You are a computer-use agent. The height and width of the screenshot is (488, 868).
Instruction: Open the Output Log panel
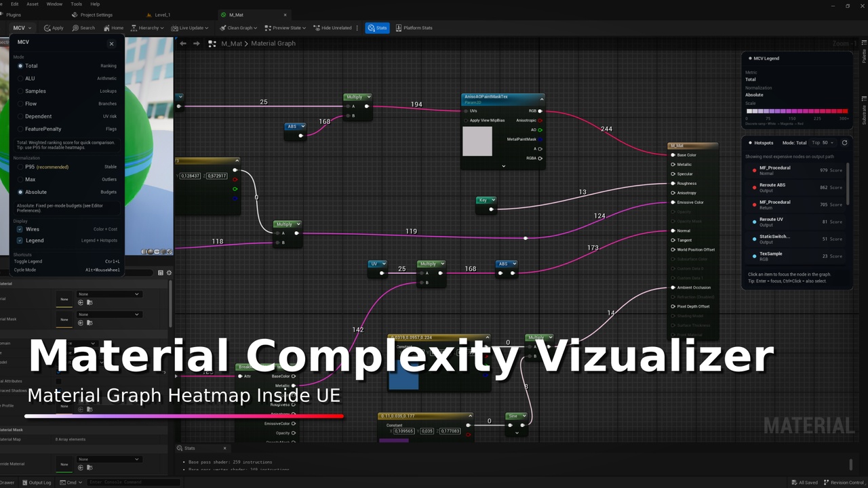coord(36,483)
